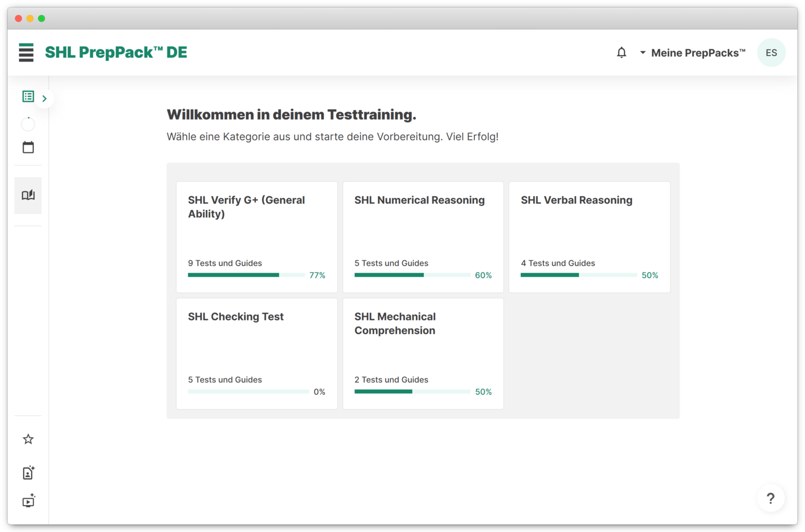Image resolution: width=805 pixels, height=532 pixels.
Task: Click the '4 Tests und Guides' text
Action: (558, 263)
